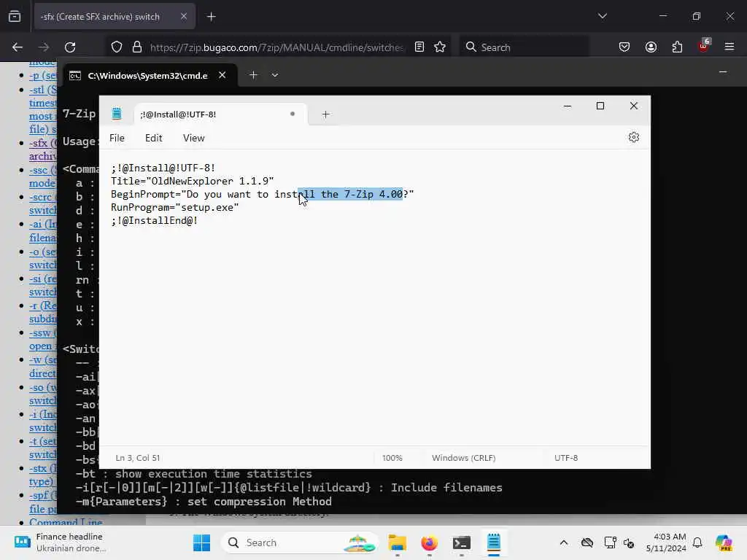Click the RunProgram="setup.exe" line

point(175,207)
